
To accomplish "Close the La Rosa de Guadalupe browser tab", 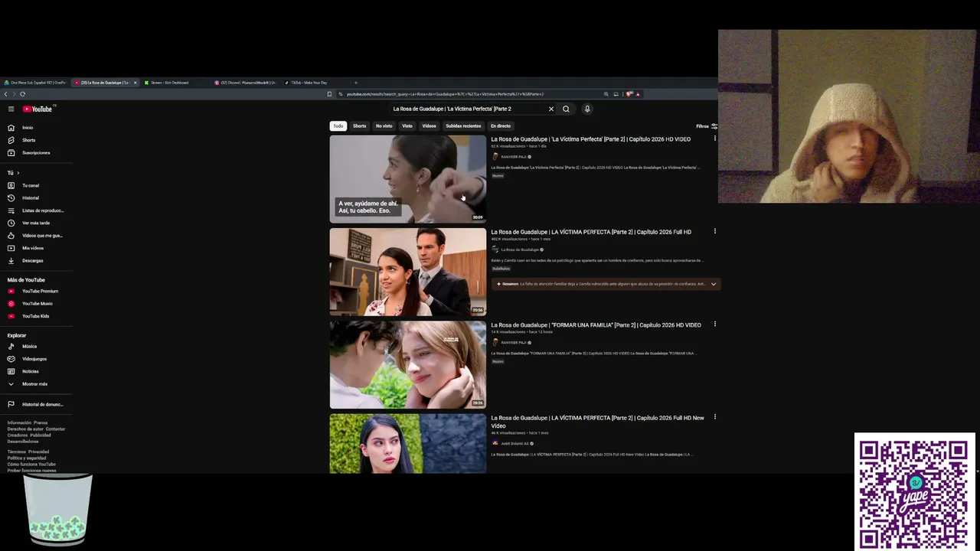I will click(136, 83).
